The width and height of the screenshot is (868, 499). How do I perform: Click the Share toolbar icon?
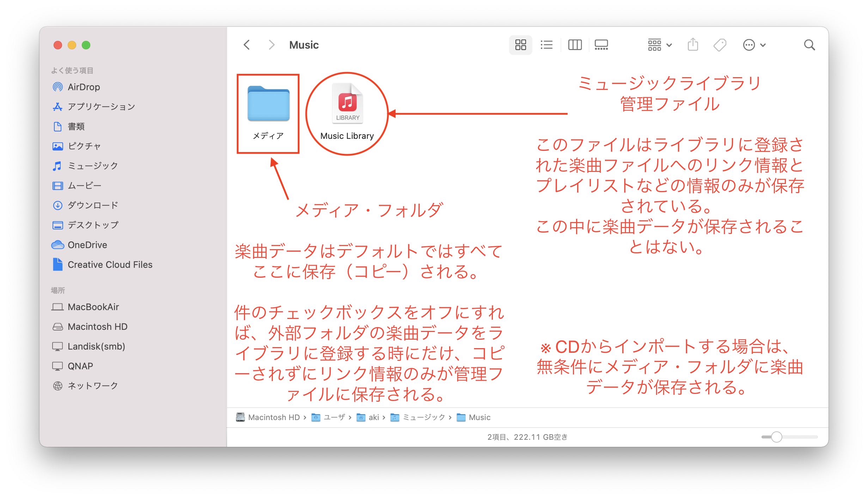pyautogui.click(x=693, y=45)
